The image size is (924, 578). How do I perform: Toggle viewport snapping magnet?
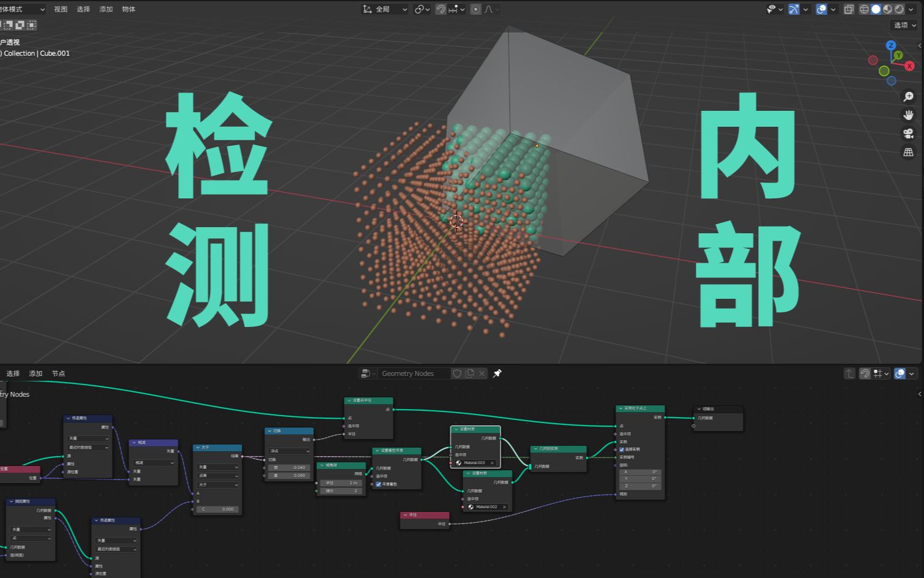pyautogui.click(x=441, y=9)
